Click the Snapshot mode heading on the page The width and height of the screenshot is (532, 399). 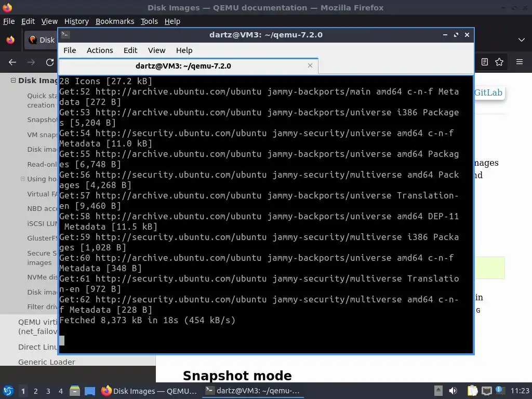(x=237, y=376)
